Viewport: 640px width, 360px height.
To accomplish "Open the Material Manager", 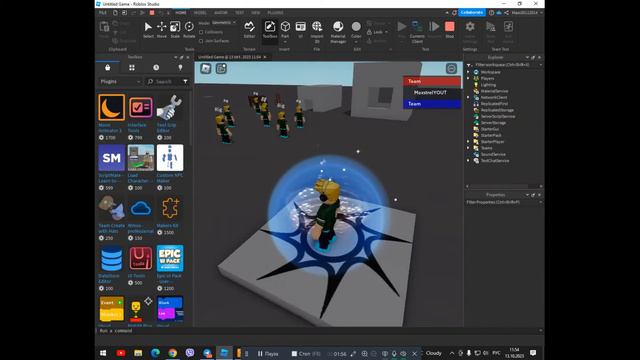I will (338, 31).
